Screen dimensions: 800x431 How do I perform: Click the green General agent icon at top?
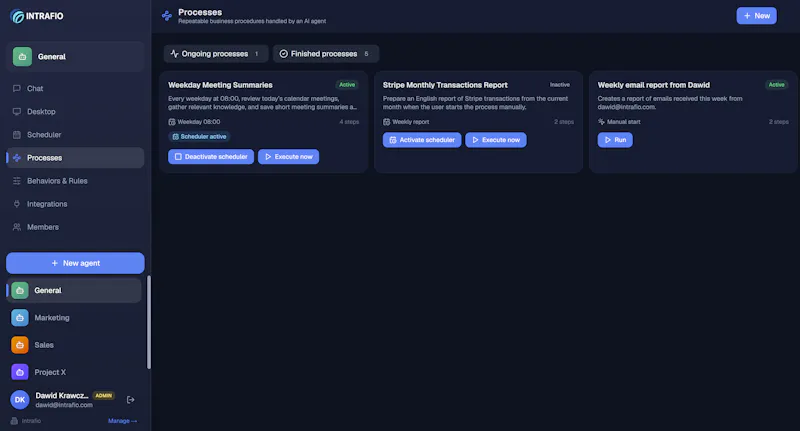(x=22, y=57)
